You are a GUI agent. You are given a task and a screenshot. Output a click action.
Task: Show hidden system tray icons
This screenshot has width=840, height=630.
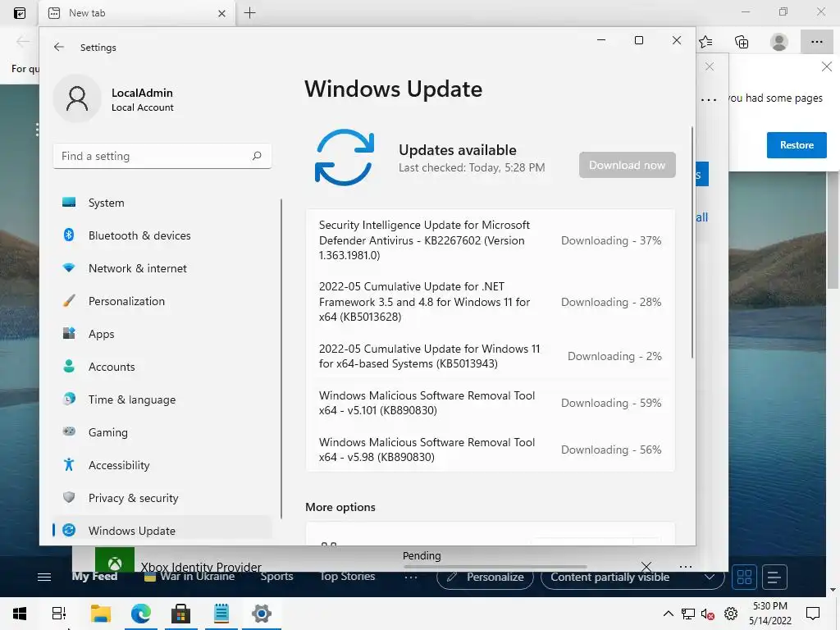point(668,614)
